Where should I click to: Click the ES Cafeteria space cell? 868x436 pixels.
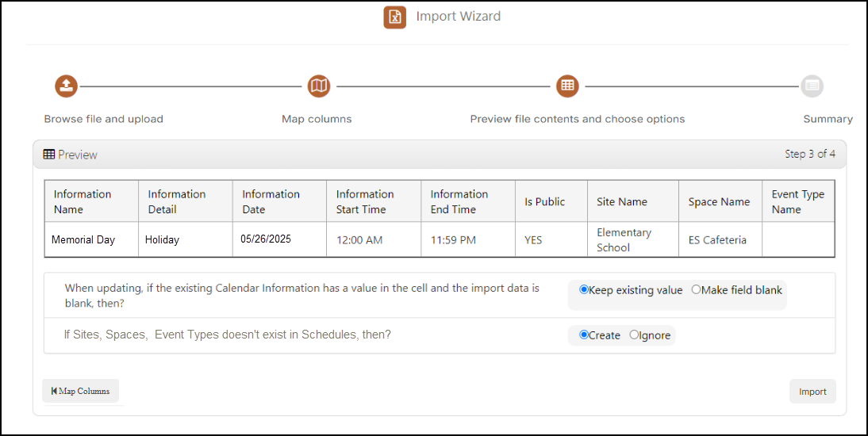pos(720,239)
